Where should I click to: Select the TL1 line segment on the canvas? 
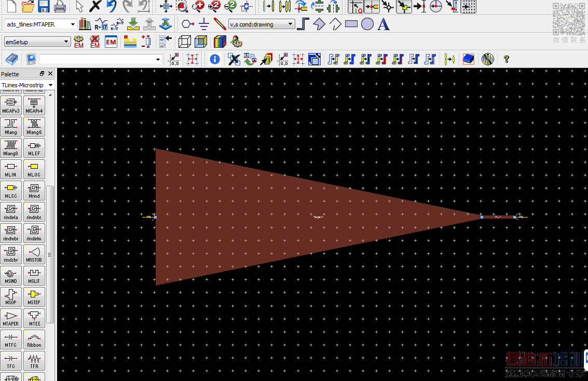click(498, 217)
